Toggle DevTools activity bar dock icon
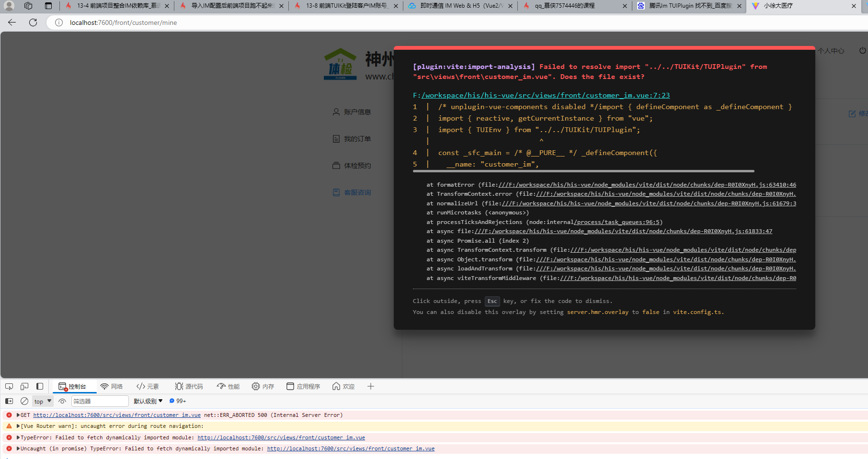This screenshot has height=459, width=868. 40,386
